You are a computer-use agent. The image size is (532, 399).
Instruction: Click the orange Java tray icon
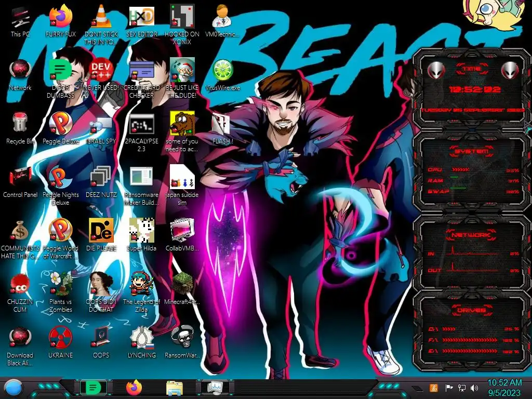point(434,388)
